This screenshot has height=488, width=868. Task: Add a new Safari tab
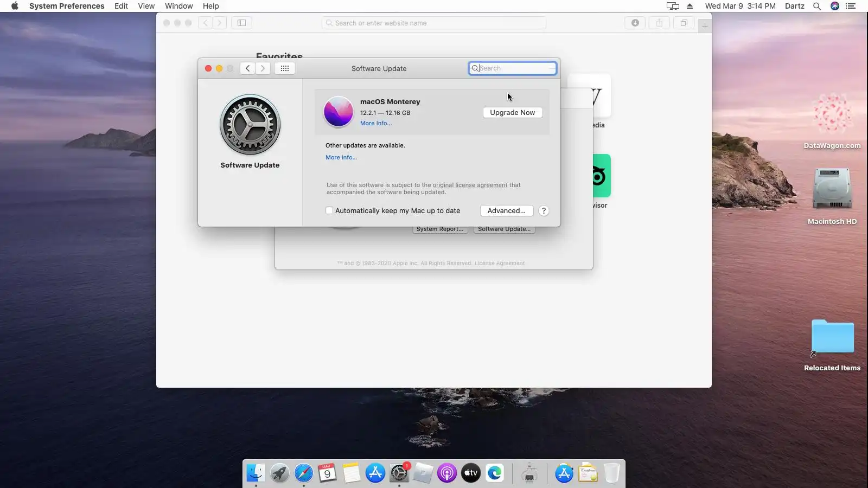[x=705, y=26]
